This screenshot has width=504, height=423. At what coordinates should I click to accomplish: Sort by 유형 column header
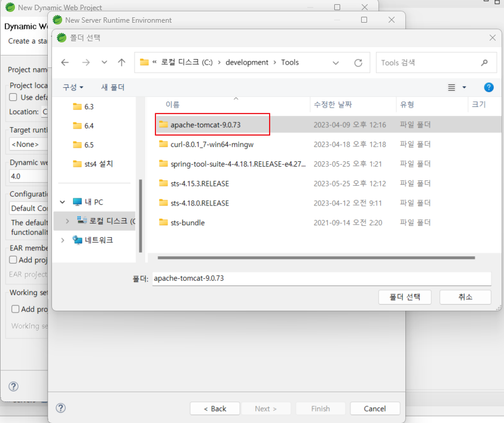click(407, 105)
